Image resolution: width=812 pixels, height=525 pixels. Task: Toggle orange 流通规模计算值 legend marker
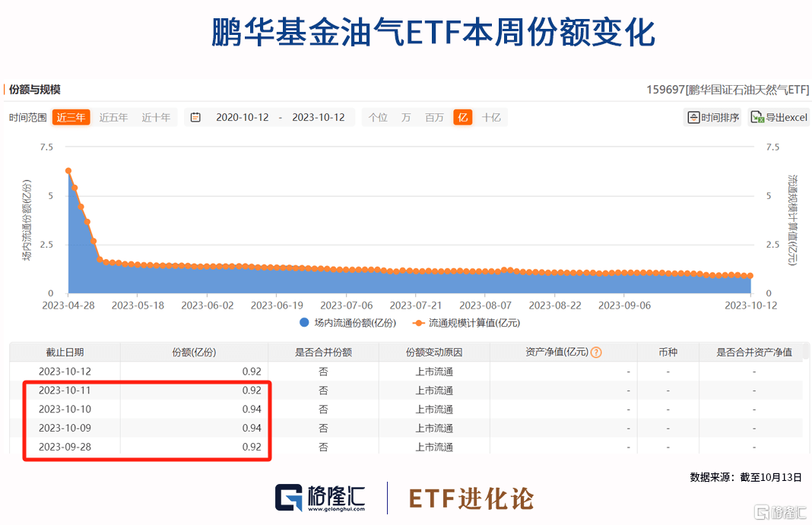418,323
